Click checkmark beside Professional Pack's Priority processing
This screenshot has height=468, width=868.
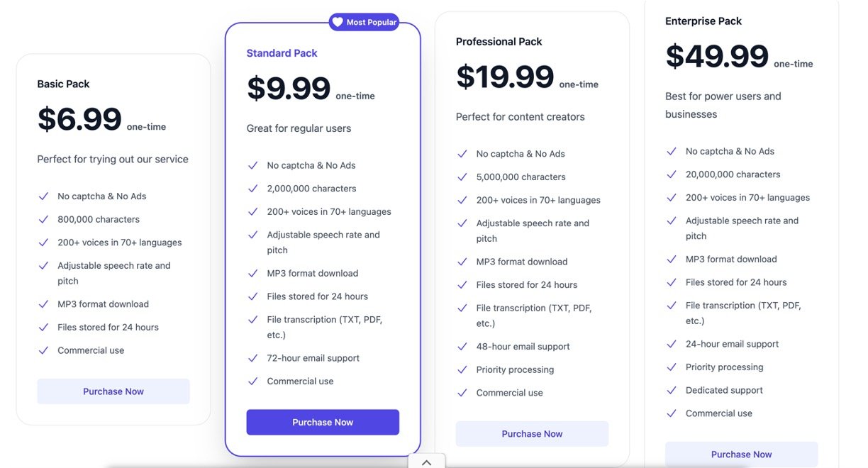coord(462,369)
